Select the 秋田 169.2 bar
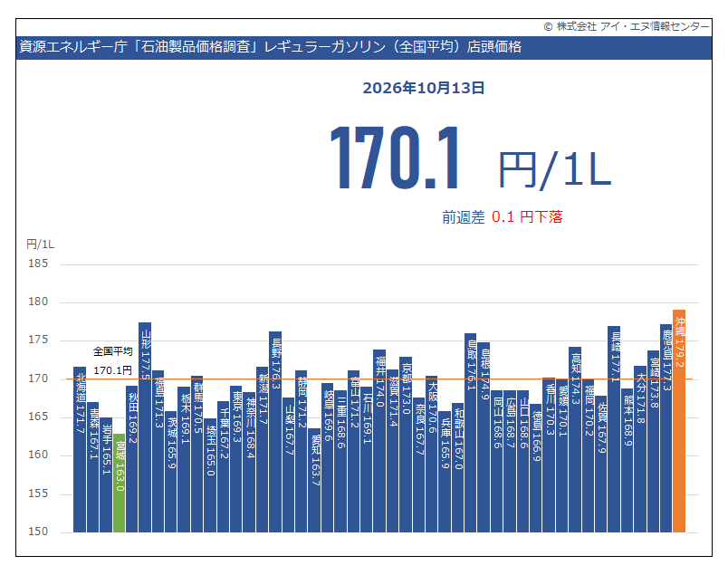 [x=132, y=459]
